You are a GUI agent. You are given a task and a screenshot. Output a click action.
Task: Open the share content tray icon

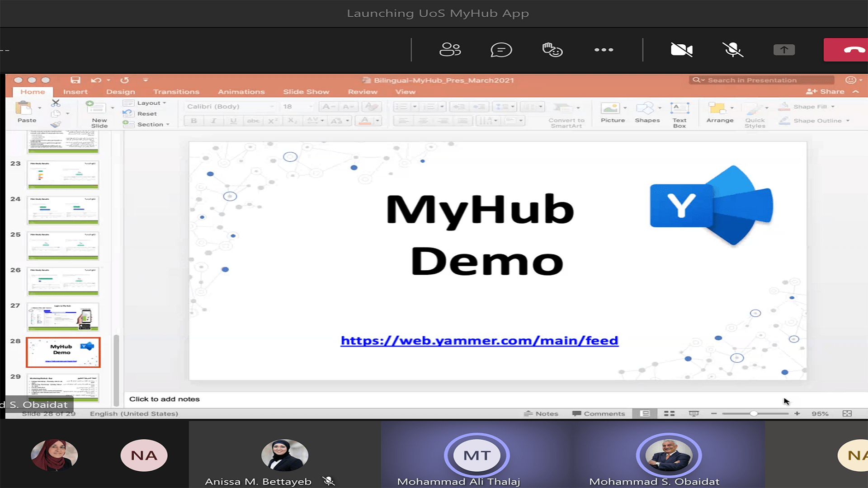tap(784, 50)
